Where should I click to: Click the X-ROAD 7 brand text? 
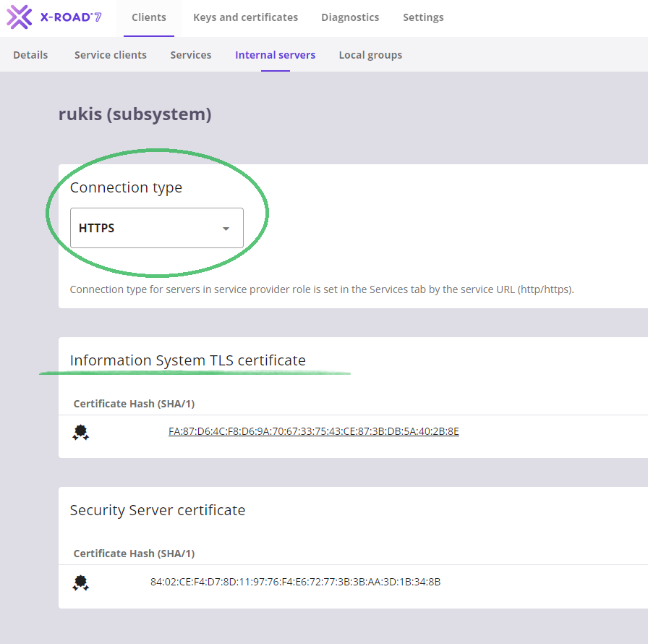point(71,17)
